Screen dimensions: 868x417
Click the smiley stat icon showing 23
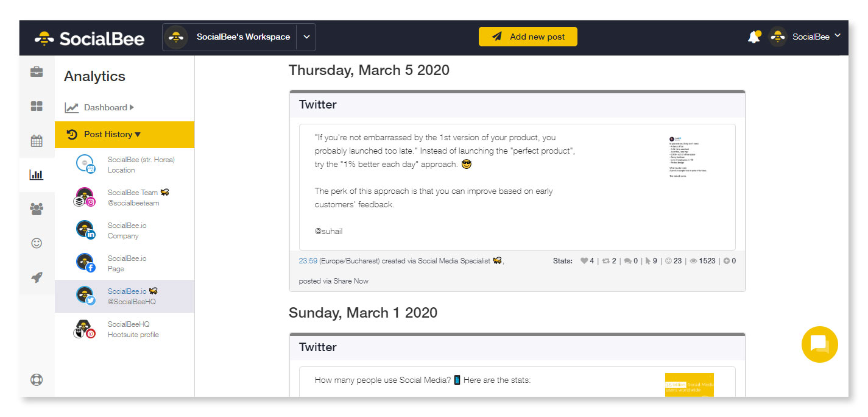tap(668, 261)
